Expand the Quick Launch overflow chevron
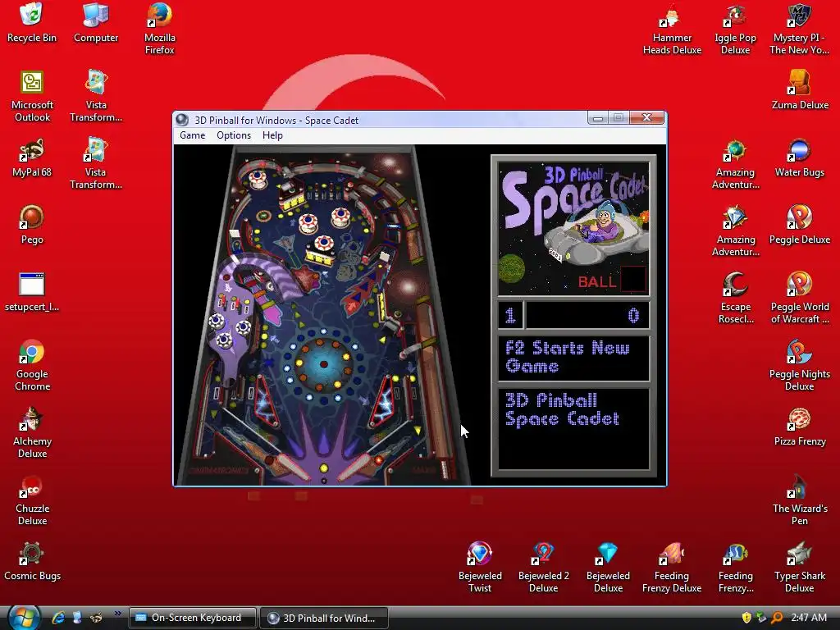The image size is (840, 630). (117, 614)
